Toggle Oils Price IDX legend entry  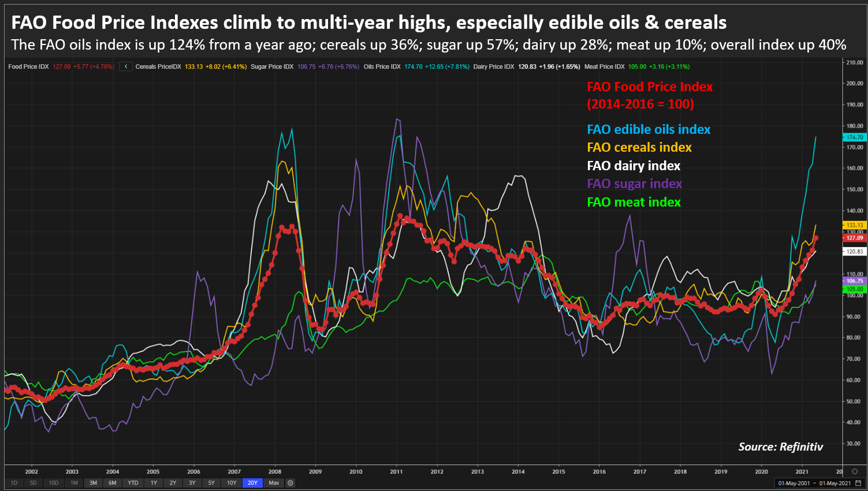pyautogui.click(x=382, y=67)
